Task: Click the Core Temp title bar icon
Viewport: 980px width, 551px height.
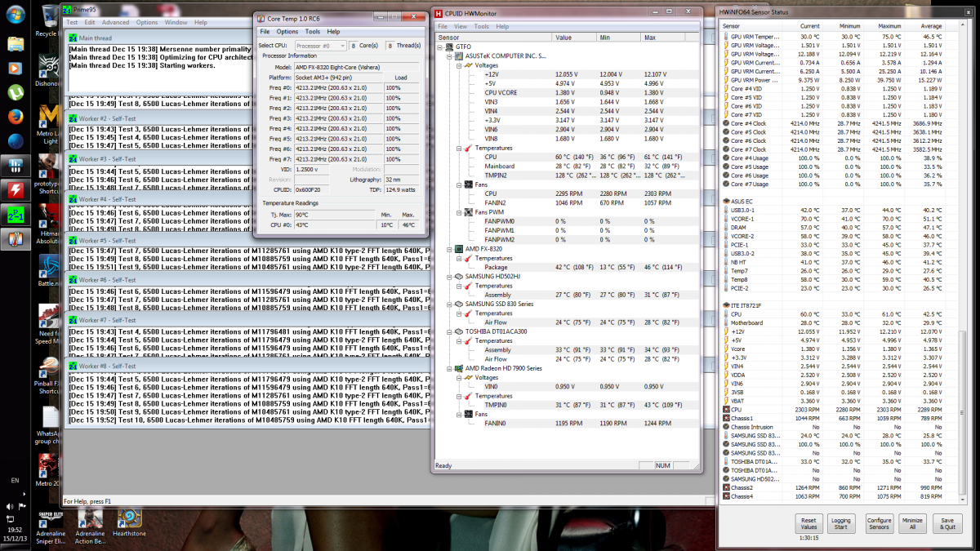Action: pyautogui.click(x=261, y=20)
